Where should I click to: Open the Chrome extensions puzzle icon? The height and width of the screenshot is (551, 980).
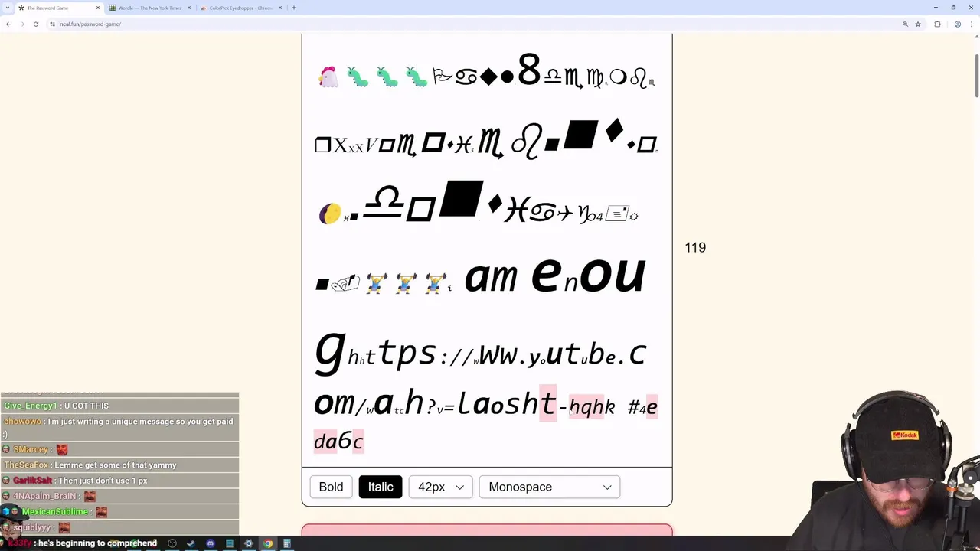click(x=938, y=24)
